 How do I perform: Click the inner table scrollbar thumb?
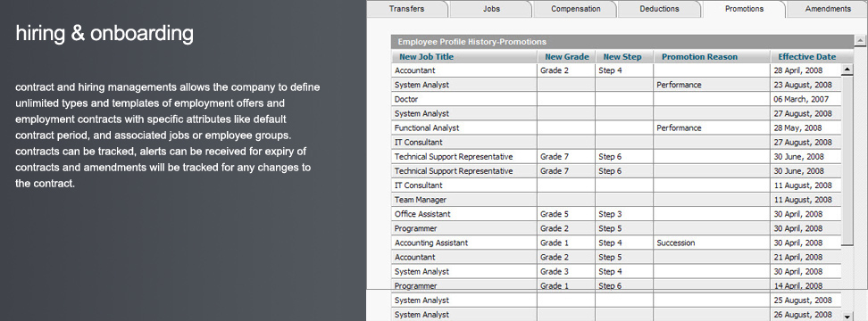point(847,160)
